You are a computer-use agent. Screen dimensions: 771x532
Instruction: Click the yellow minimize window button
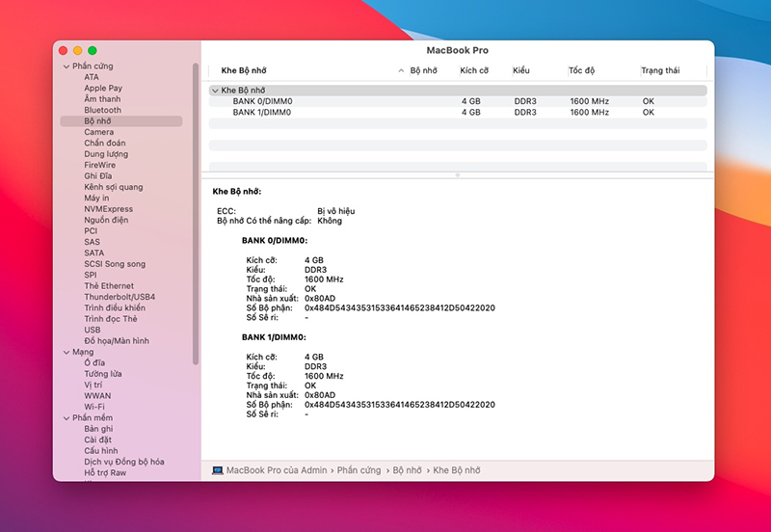[78, 51]
